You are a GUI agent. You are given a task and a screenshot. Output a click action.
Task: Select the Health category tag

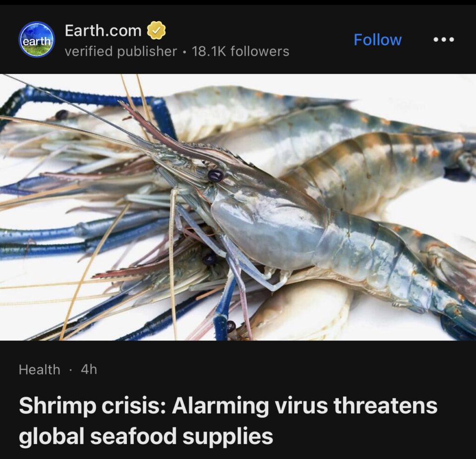pos(40,369)
